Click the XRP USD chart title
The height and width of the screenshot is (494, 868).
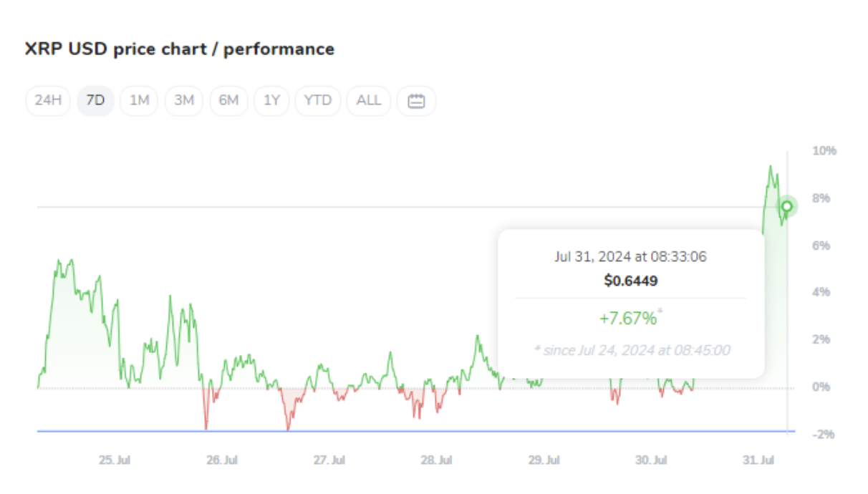click(x=179, y=49)
